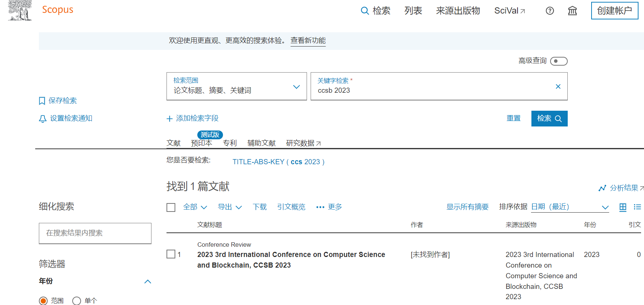This screenshot has height=305, width=644.
Task: Expand the 导出 dropdown
Action: (x=230, y=207)
